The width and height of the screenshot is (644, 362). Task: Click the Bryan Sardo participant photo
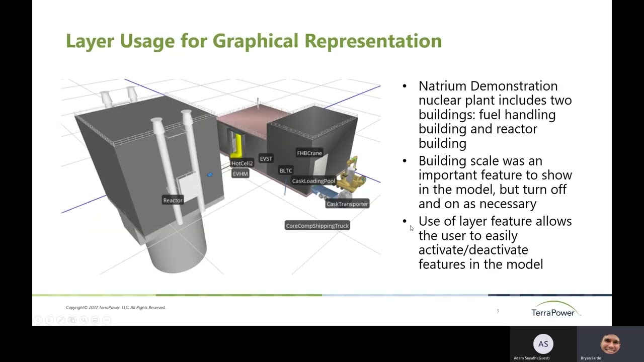[x=610, y=344]
